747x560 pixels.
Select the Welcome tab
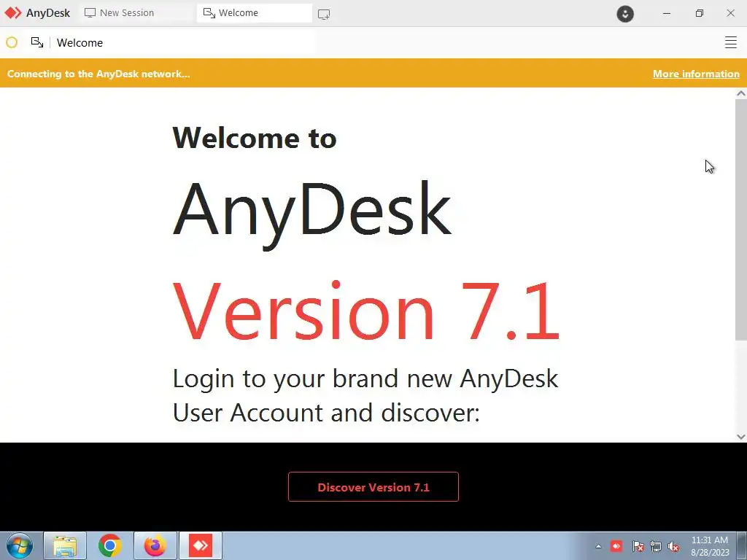tap(255, 13)
